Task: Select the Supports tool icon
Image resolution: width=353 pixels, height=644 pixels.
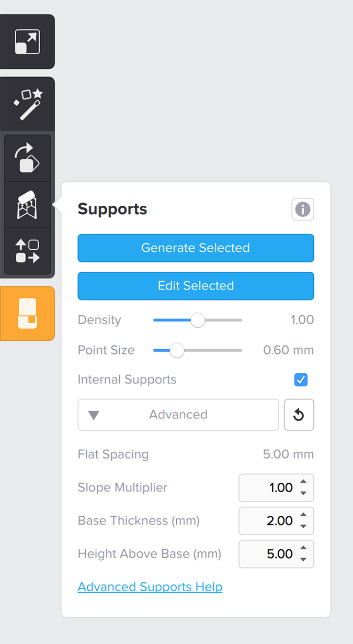Action: tap(28, 205)
